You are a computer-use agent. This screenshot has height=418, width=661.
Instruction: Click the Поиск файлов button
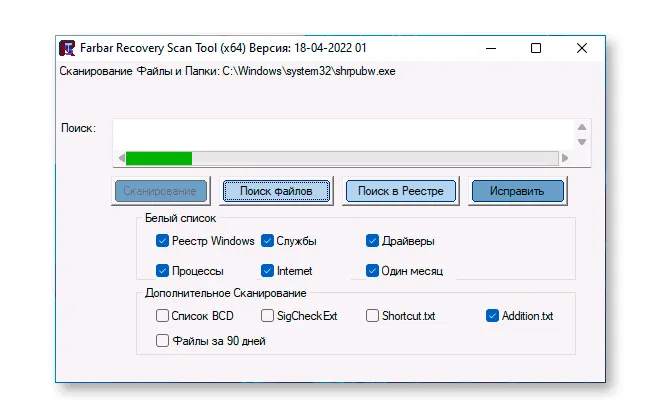(277, 191)
